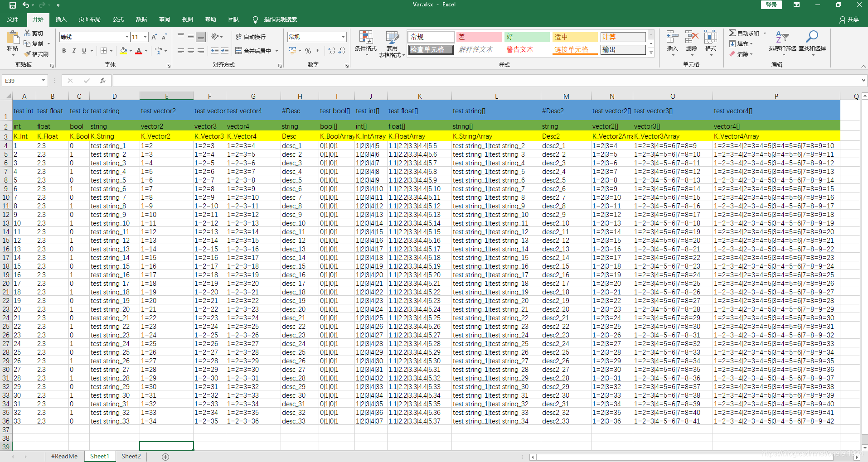
Task: Click the Save icon in quick access toolbar
Action: coord(13,5)
